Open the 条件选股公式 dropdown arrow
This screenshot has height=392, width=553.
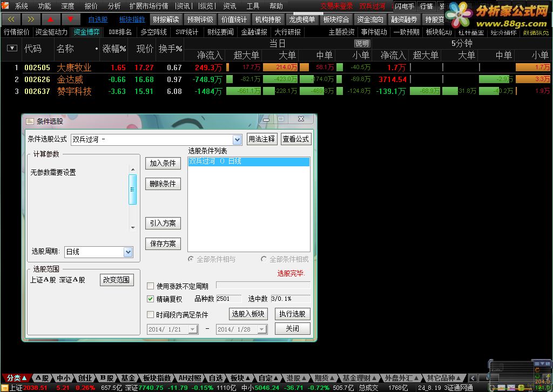(x=237, y=140)
